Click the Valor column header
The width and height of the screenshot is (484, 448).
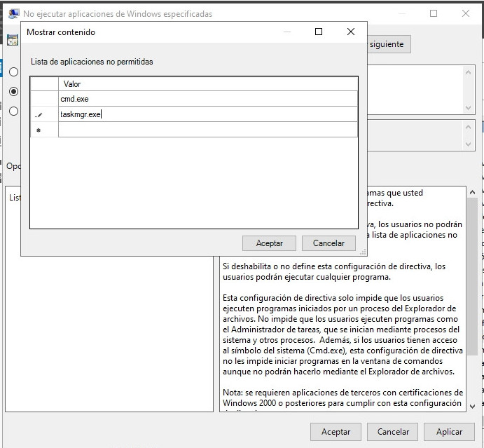(207, 84)
